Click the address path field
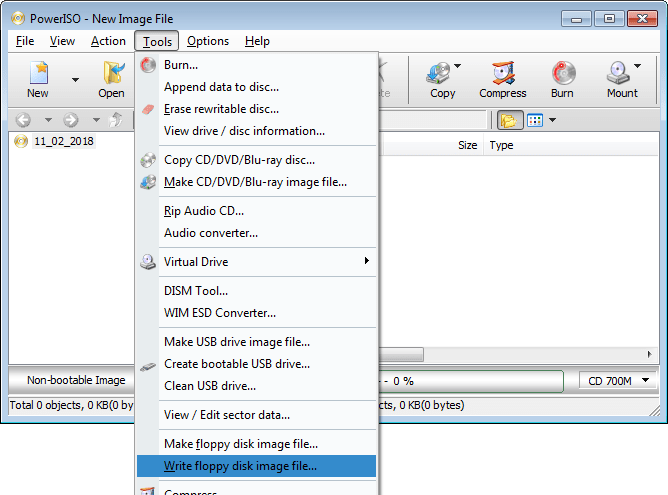Screen dimensions: 668x495 coord(432,120)
